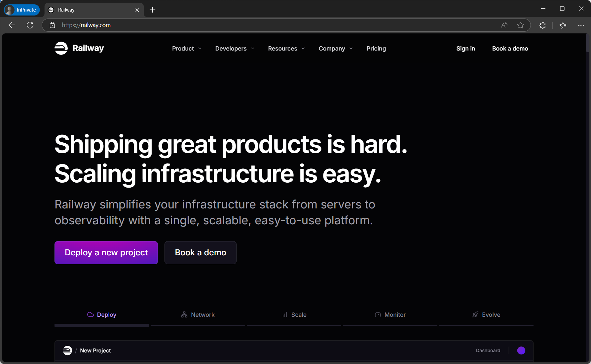The image size is (591, 364).
Task: Open Read aloud icon in address bar
Action: (x=504, y=25)
